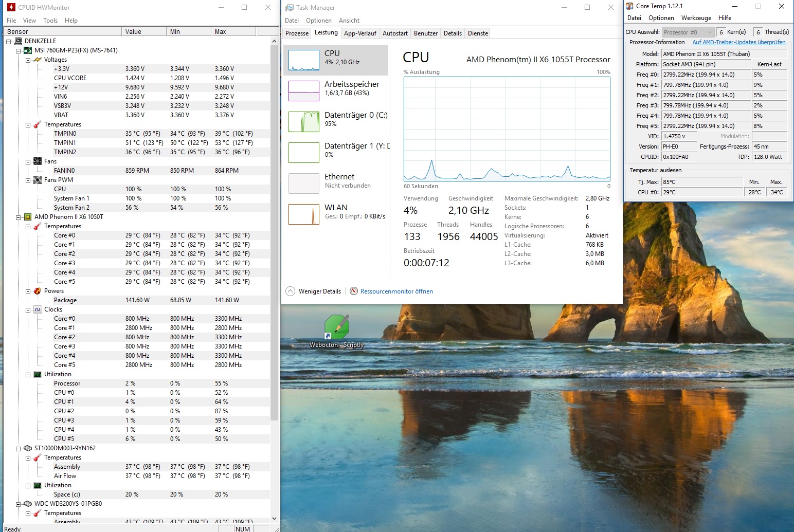This screenshot has height=532, width=794.
Task: Click the Clocks node icon
Action: (38, 309)
